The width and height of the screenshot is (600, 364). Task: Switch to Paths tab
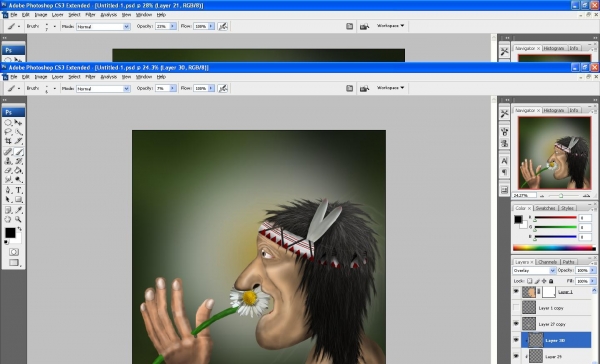click(x=568, y=262)
